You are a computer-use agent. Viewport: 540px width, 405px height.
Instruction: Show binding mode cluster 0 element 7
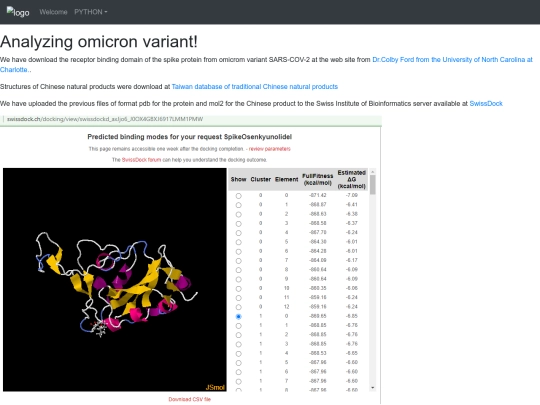point(238,261)
